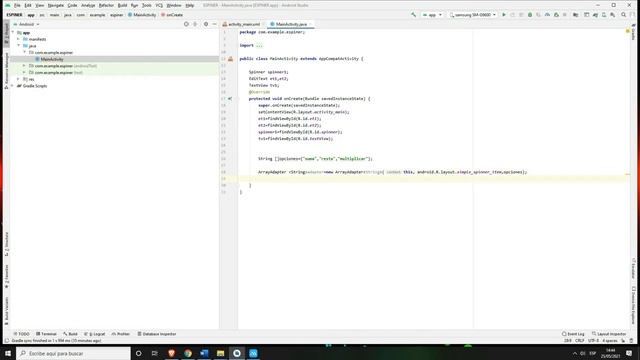640x360 pixels.
Task: Open Brave browser from the taskbar
Action: click(171, 353)
